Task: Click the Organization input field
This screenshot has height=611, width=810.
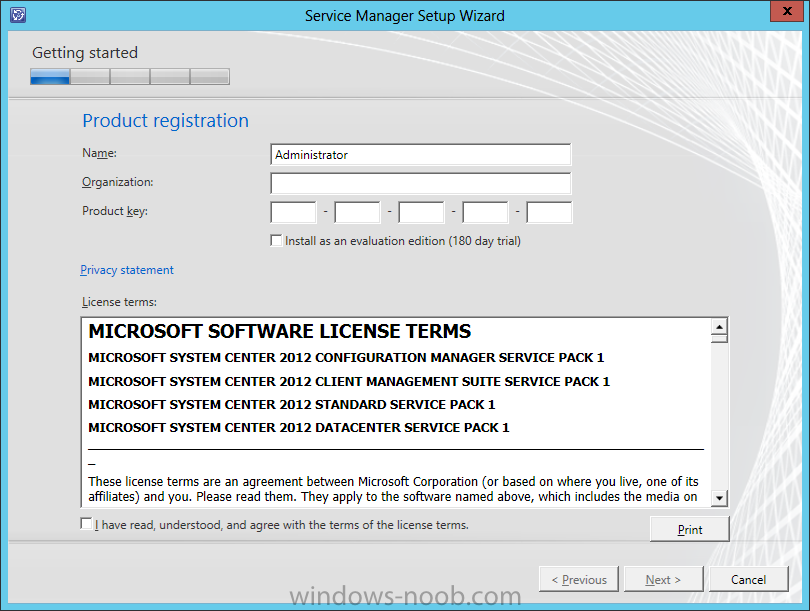Action: [420, 183]
